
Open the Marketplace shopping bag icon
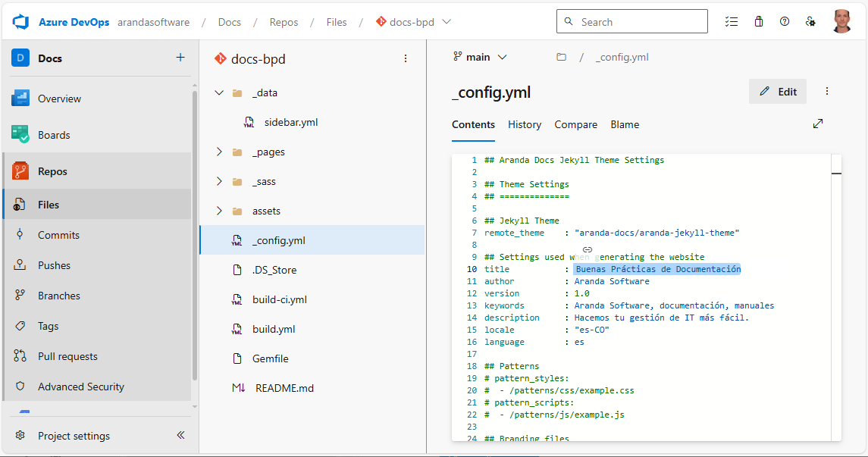click(x=758, y=22)
